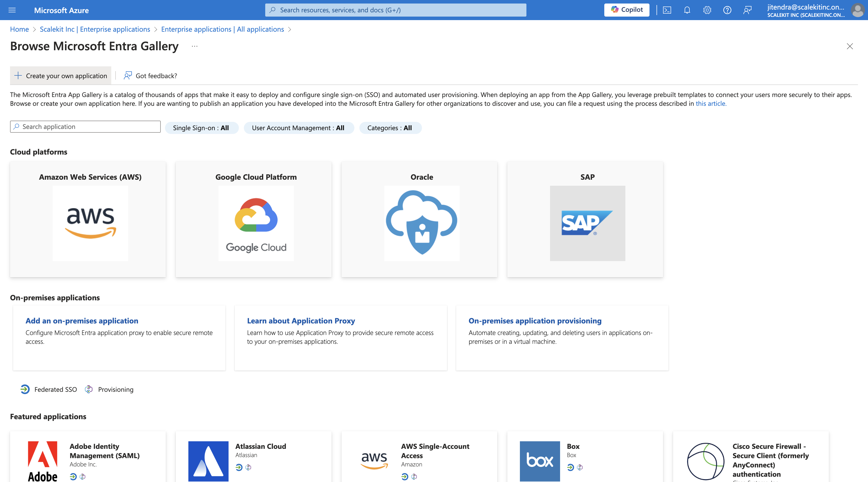Open the Single Sign-on filter
The image size is (868, 482).
tap(201, 128)
